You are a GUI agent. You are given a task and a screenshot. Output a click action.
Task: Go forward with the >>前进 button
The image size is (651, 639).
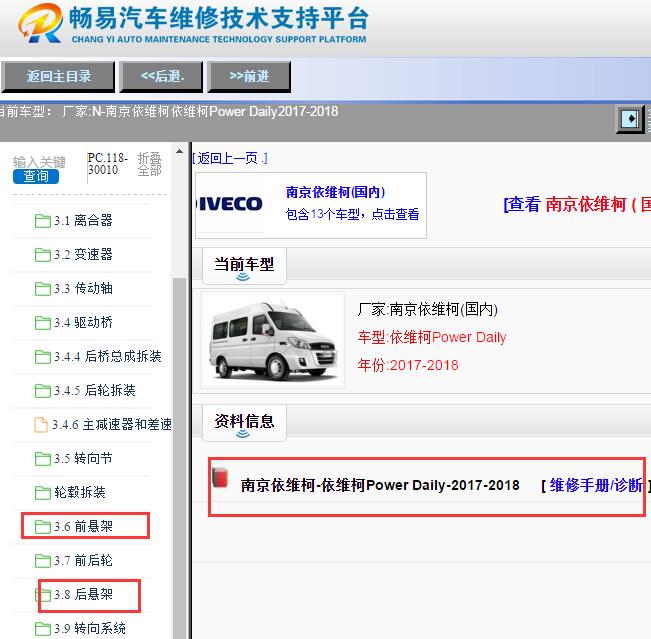(x=249, y=76)
